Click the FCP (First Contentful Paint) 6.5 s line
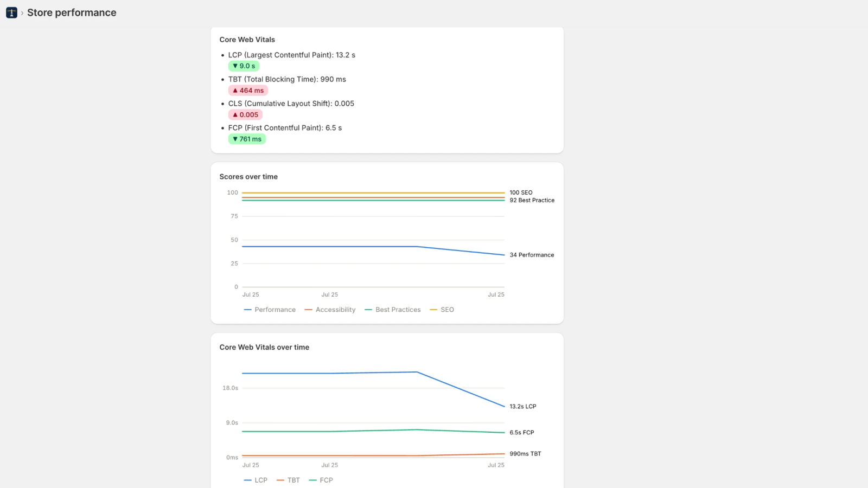Image resolution: width=868 pixels, height=488 pixels. pyautogui.click(x=285, y=128)
